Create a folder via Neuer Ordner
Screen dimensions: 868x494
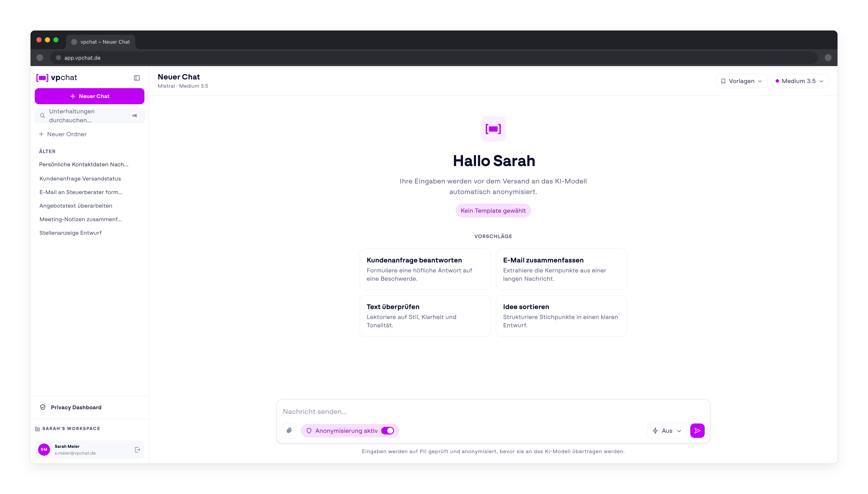63,134
